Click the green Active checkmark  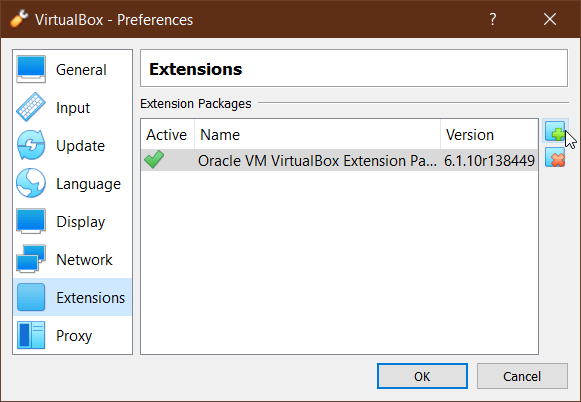(x=154, y=160)
